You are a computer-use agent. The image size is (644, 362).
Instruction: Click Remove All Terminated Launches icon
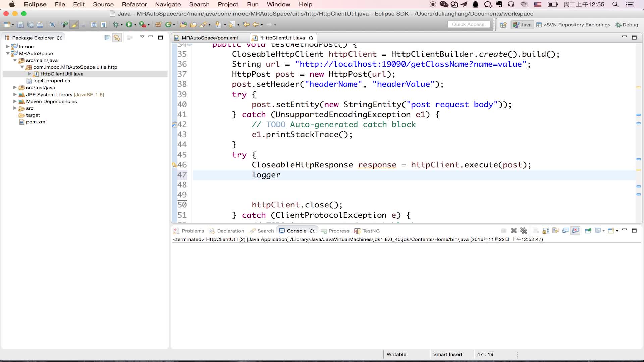point(524,231)
